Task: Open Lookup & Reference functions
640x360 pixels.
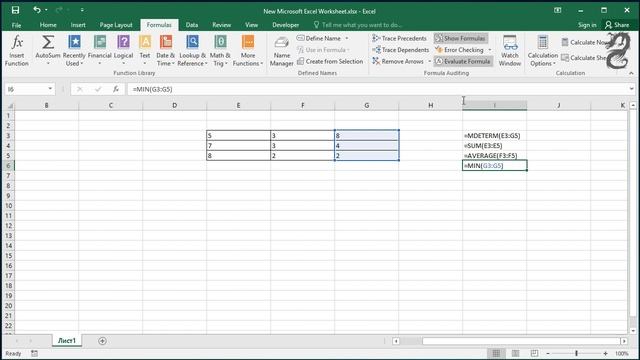Action: 192,51
